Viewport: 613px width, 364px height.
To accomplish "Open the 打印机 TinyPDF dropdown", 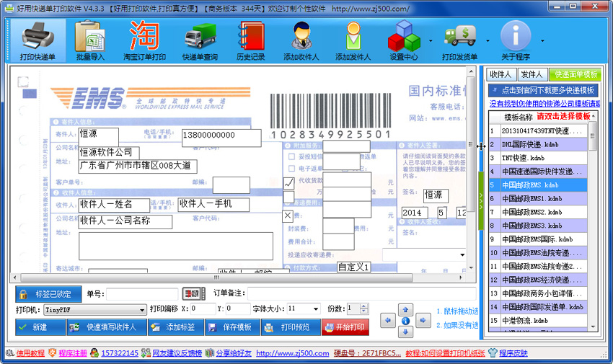I will coord(142,310).
